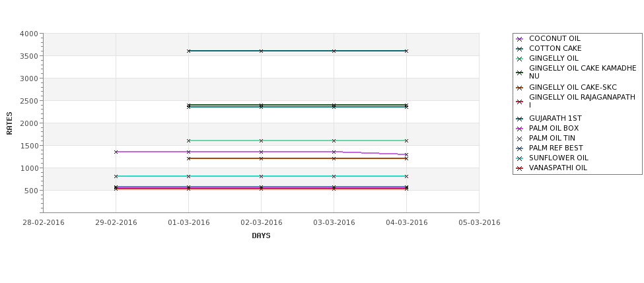Click the COCONUT OIL legend marker icon
The width and height of the screenshot is (644, 283).
(520, 39)
